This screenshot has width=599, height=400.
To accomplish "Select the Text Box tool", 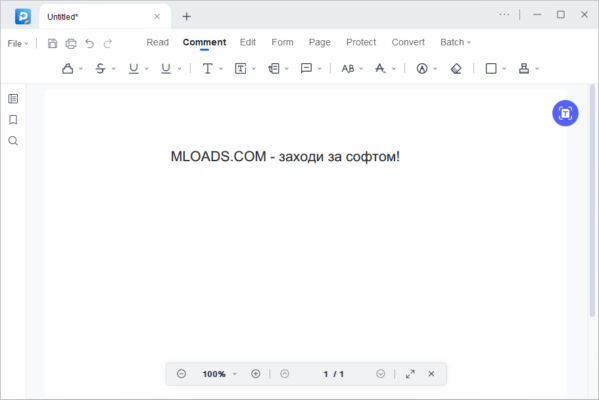I will tap(240, 68).
